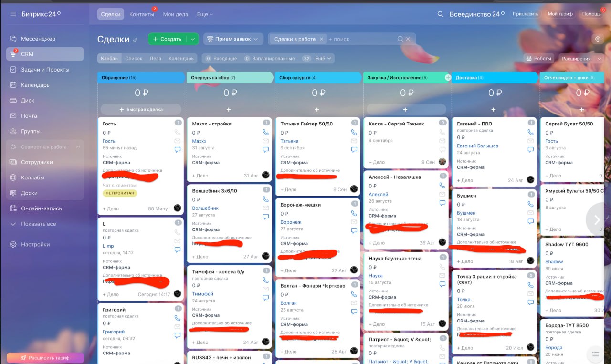Click the kanban settings gear icon
The height and width of the screenshot is (364, 611).
pos(598,39)
